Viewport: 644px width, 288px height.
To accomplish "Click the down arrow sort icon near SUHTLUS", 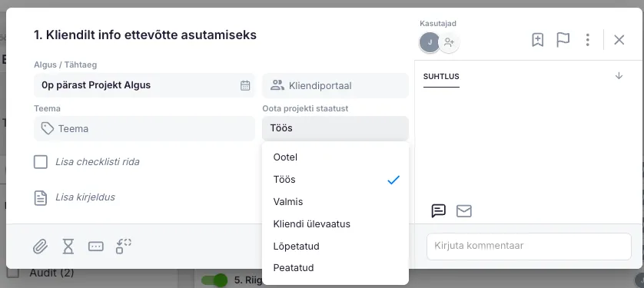I will (619, 76).
